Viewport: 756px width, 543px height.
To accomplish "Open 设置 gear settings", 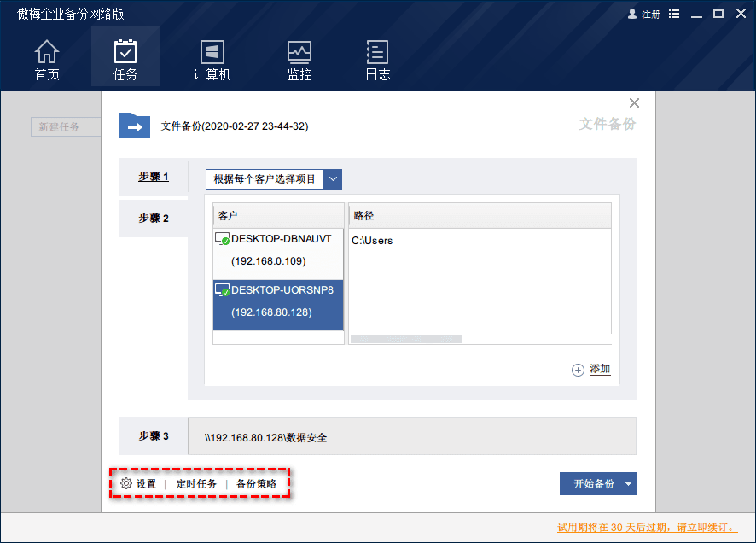I will pyautogui.click(x=138, y=484).
